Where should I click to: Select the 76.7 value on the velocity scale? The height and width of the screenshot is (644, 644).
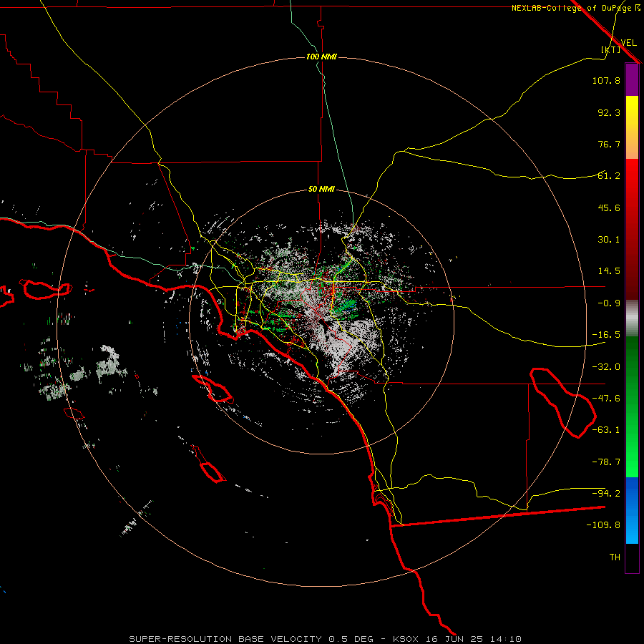[x=609, y=144]
